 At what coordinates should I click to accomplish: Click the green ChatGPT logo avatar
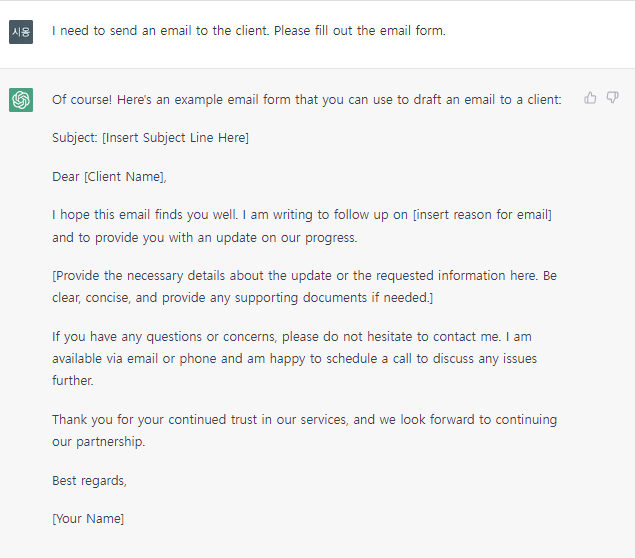pyautogui.click(x=21, y=100)
